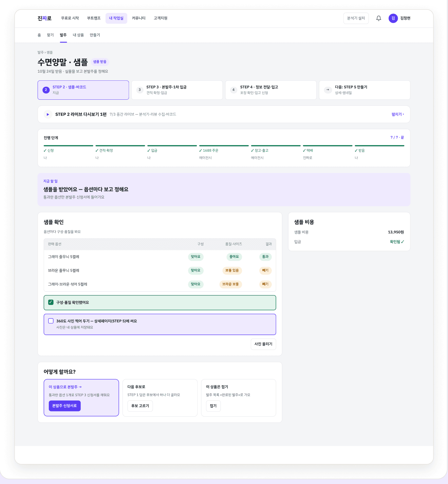Click the 1688 주문 progress step
Screen dimensions: 448x484
[x=224, y=153]
